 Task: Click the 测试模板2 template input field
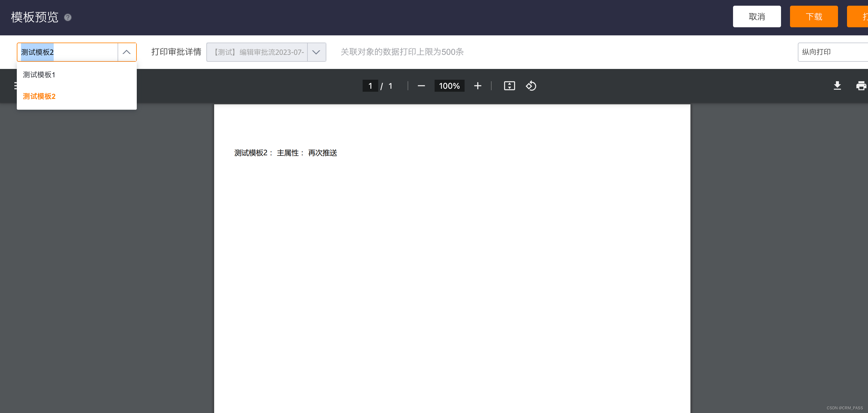[x=67, y=52]
